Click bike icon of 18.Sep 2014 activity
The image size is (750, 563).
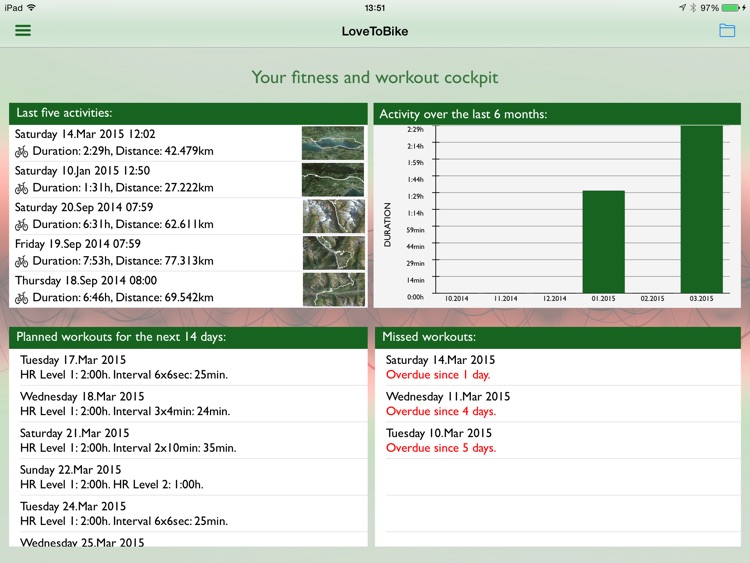point(22,298)
